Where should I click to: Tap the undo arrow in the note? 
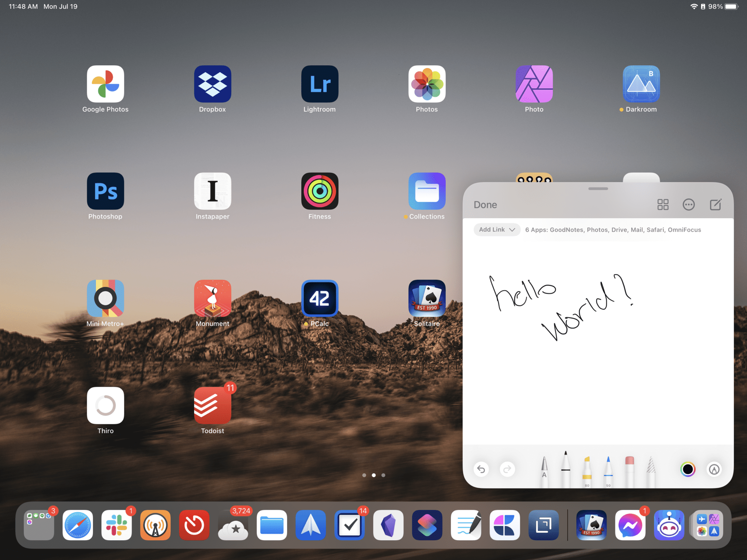coord(482,470)
